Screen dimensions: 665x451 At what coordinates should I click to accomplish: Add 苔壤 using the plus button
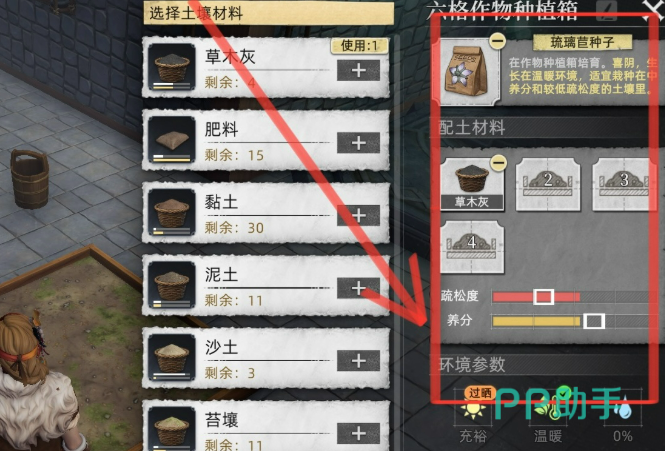pos(358,433)
